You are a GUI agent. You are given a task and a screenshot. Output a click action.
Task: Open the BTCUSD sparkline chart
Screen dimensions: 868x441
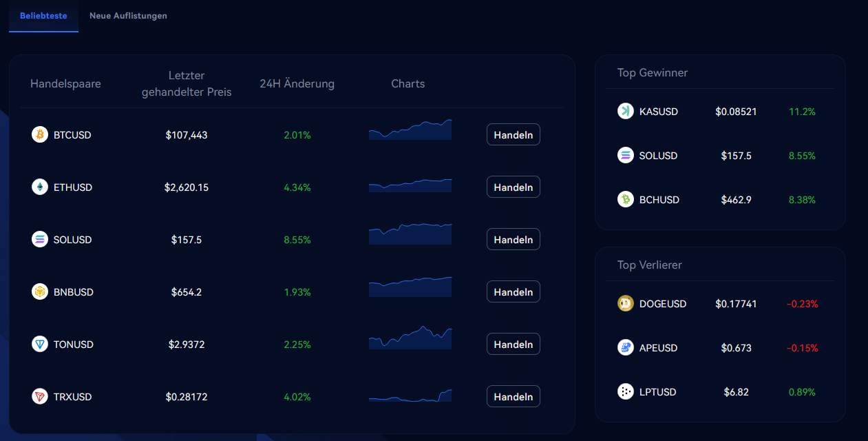[x=410, y=130]
